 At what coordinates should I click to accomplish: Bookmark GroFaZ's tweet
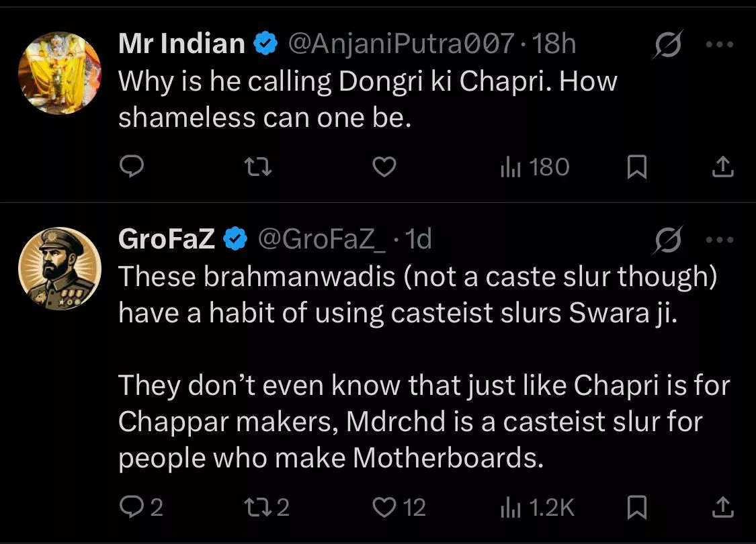636,507
